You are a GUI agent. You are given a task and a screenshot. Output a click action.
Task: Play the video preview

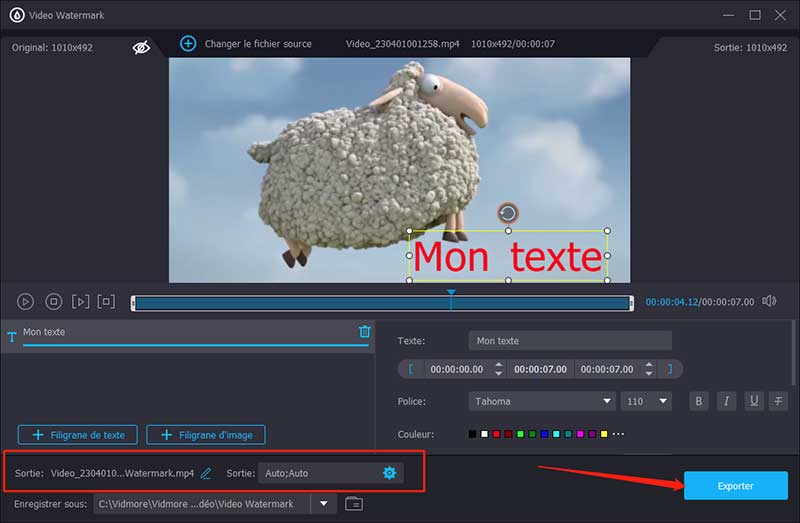25,302
